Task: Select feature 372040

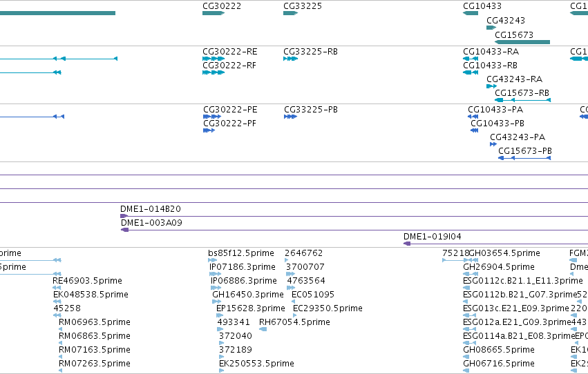Action: [236, 336]
